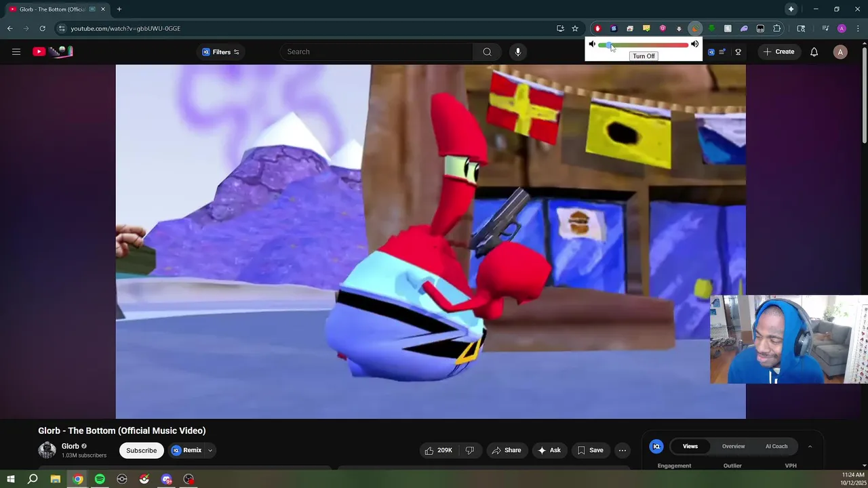This screenshot has width=868, height=488.
Task: Click the Engagement label
Action: pos(674,466)
